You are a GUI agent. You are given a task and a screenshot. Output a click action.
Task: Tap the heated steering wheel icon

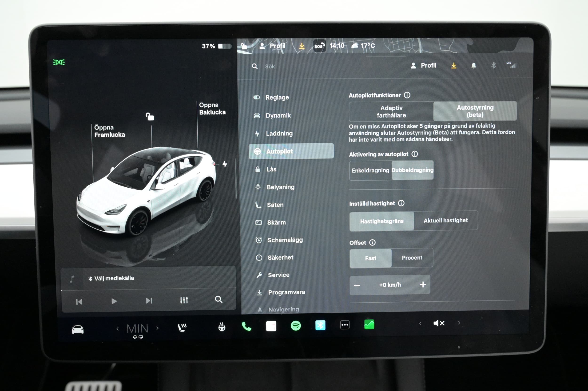pos(222,327)
